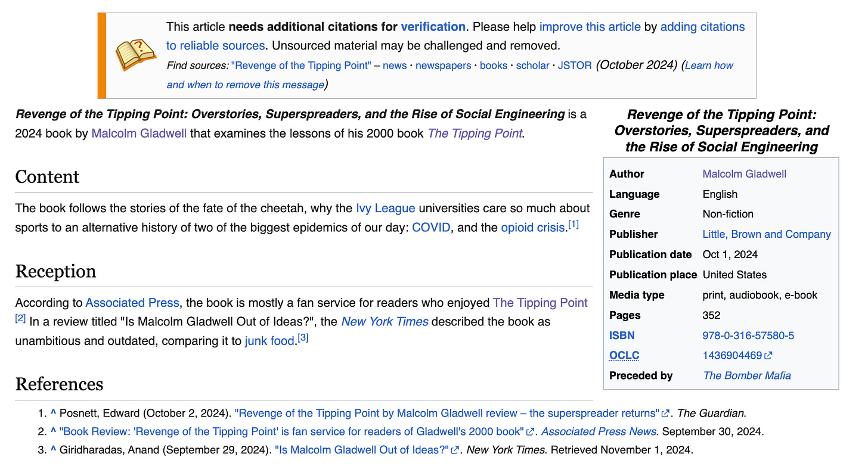Open the italic "The Tipping Point" link in intro
This screenshot has height=466, width=868.
pos(475,133)
